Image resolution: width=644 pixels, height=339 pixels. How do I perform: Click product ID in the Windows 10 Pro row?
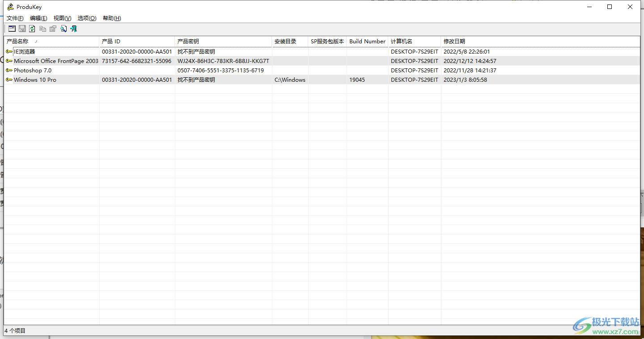tap(137, 80)
